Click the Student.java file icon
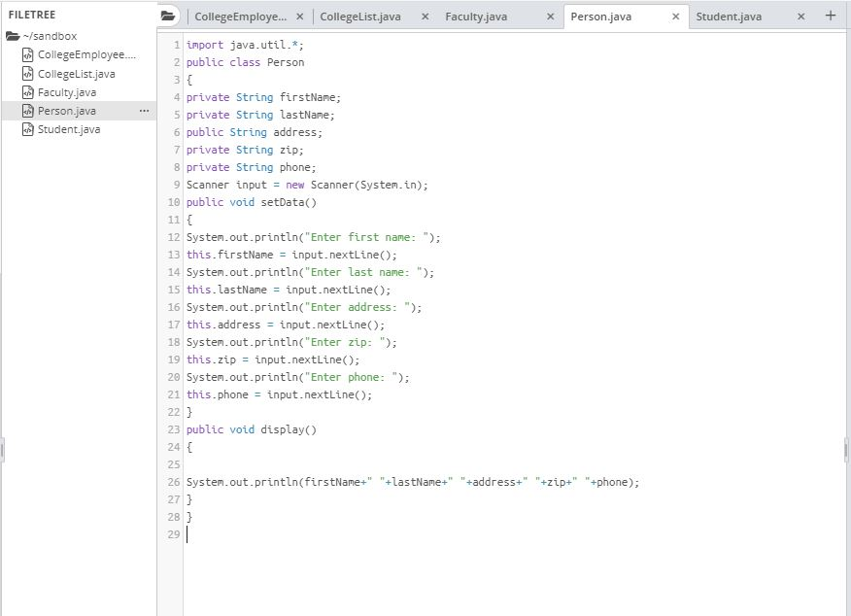This screenshot has width=851, height=616. click(x=27, y=129)
